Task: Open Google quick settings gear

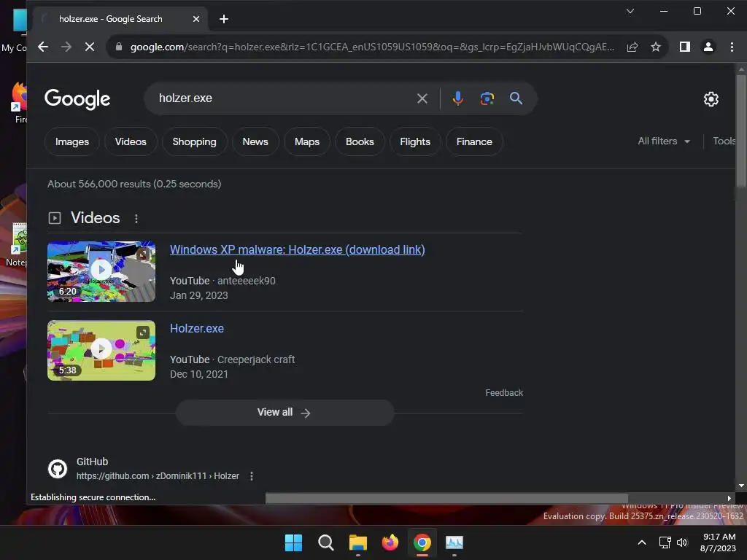Action: click(x=711, y=99)
